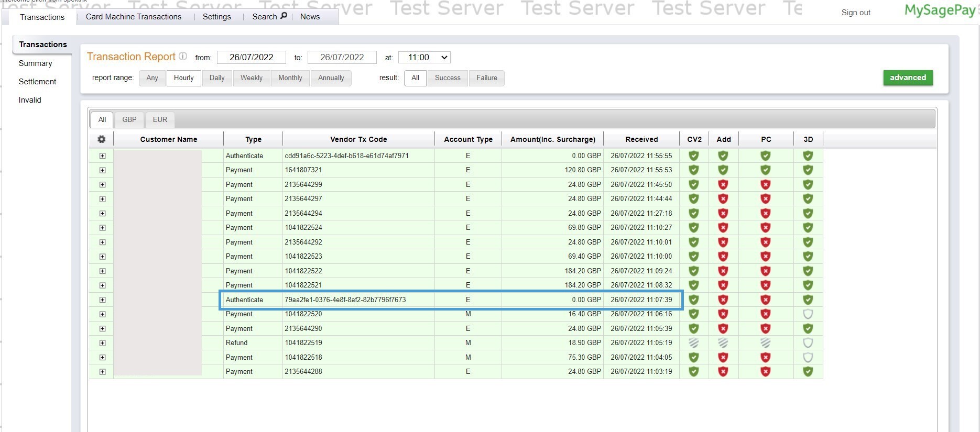Click 3D green shield for 2135644294

point(808,213)
